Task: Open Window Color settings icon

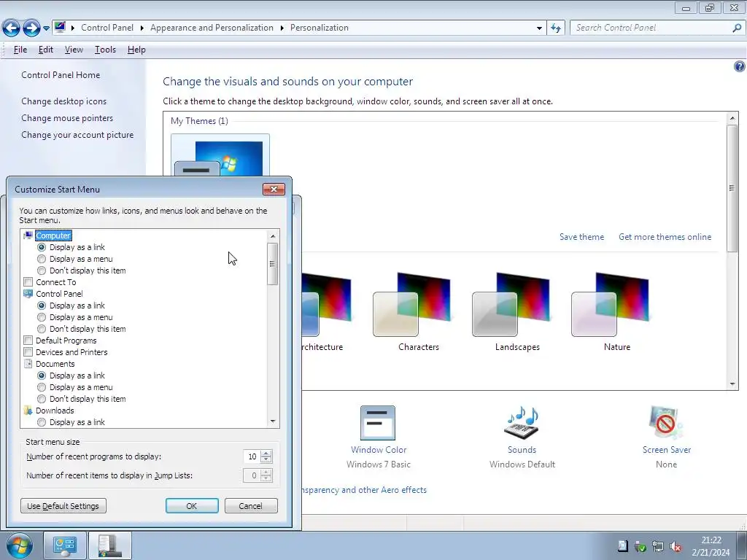Action: click(x=378, y=422)
